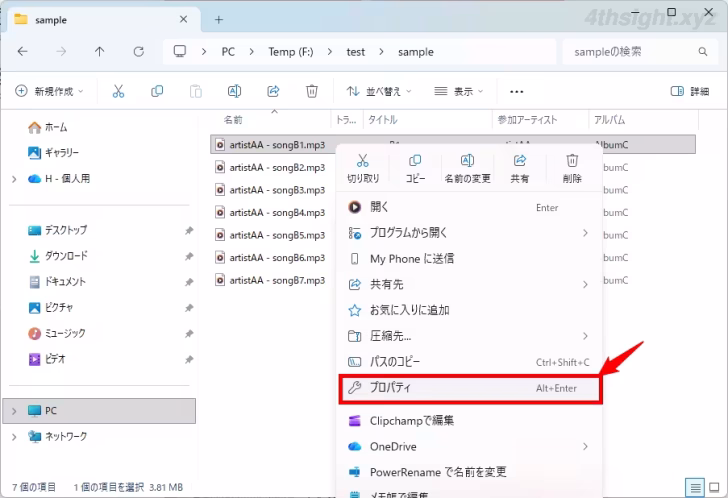Open ギャラリー in the navigation pane
The height and width of the screenshot is (498, 728).
click(53, 152)
